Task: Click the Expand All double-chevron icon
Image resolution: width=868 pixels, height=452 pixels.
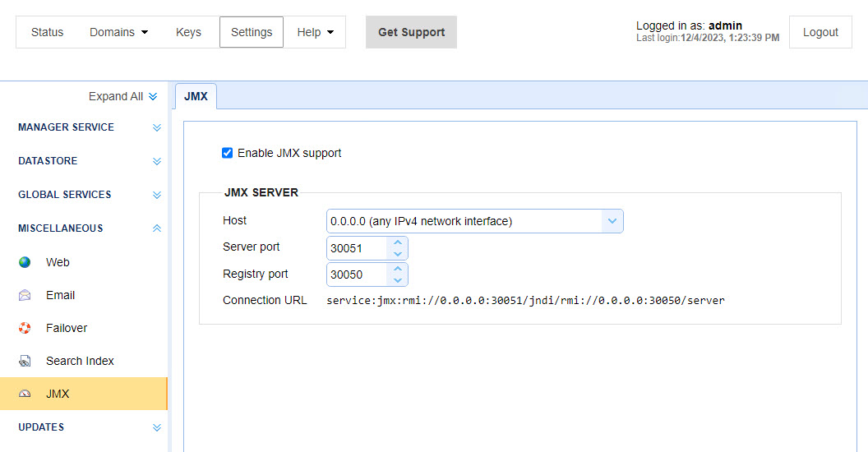Action: pos(153,96)
